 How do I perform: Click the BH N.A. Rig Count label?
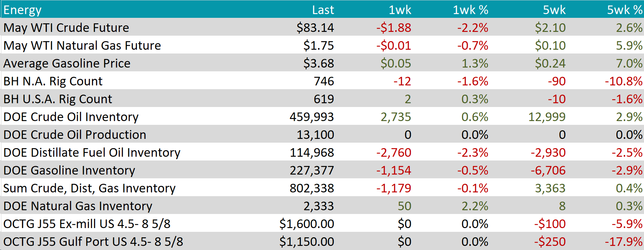pyautogui.click(x=53, y=81)
